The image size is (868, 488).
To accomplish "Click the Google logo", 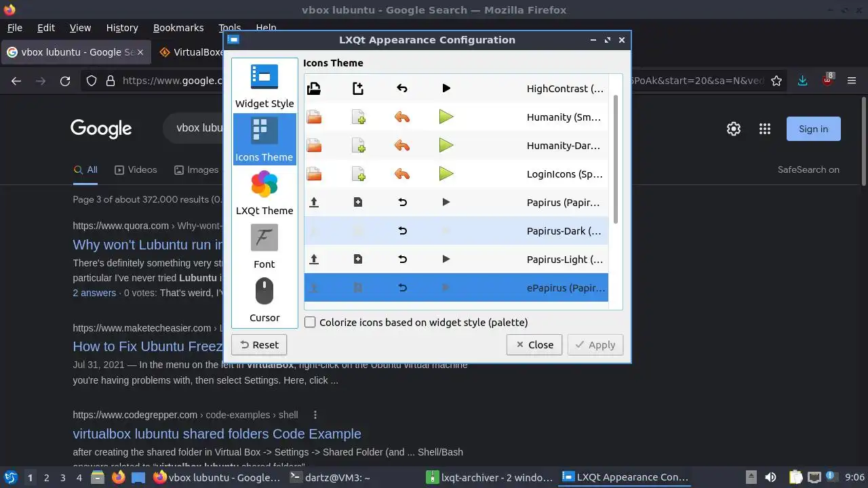I will point(101,129).
